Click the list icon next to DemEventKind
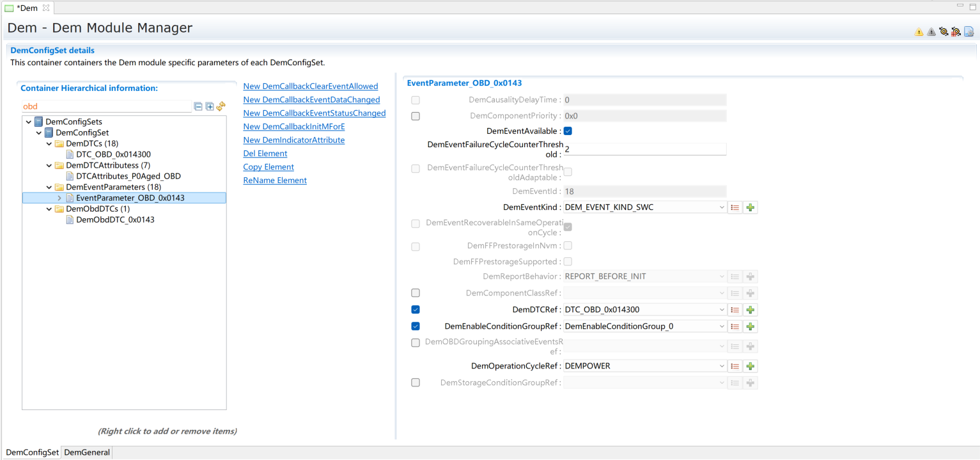Screen dimensions: 980x460 tap(735, 207)
